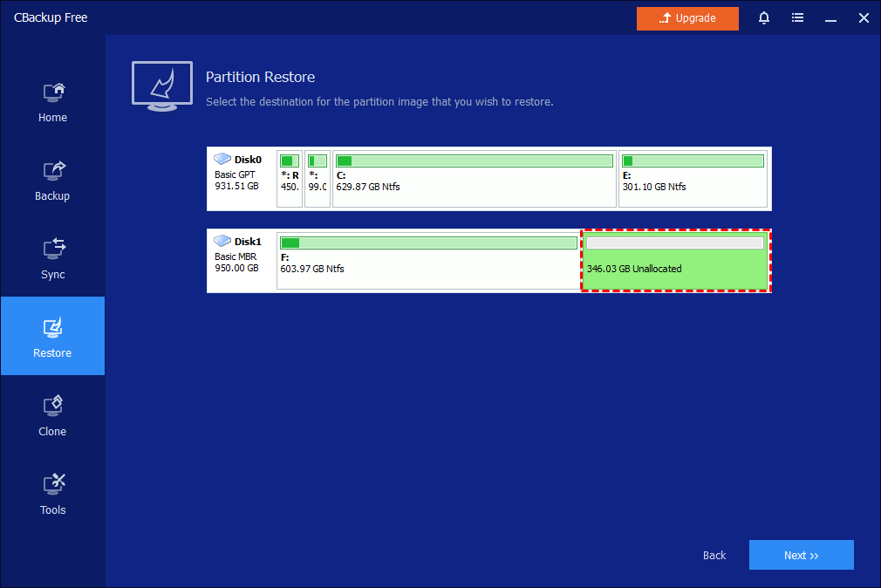Screen dimensions: 881x588
Task: Open the Tools wrench icon
Action: coord(52,484)
